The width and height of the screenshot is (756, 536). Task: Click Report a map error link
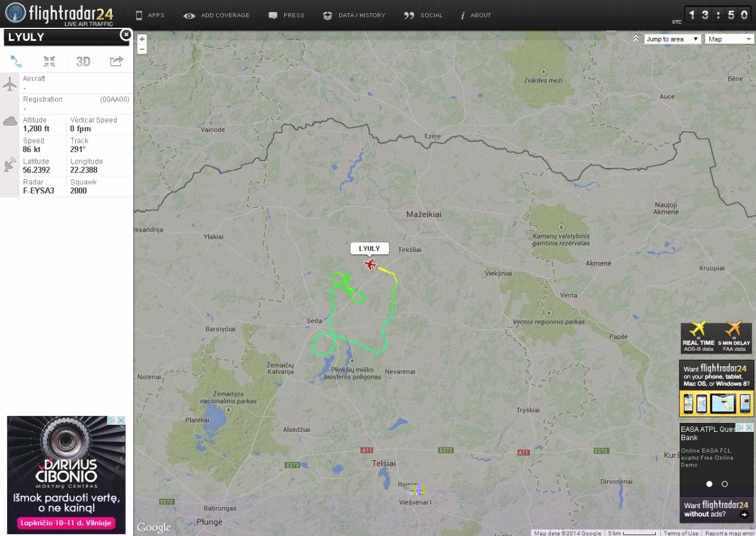729,533
